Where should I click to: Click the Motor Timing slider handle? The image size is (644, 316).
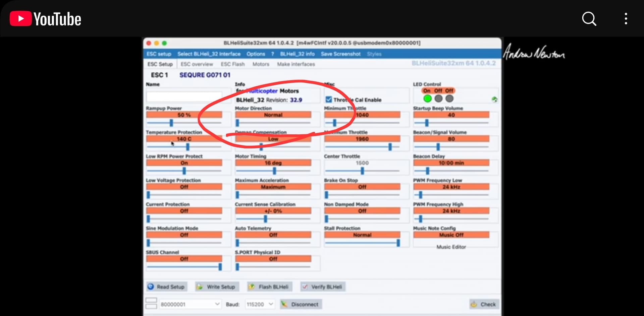(x=274, y=171)
